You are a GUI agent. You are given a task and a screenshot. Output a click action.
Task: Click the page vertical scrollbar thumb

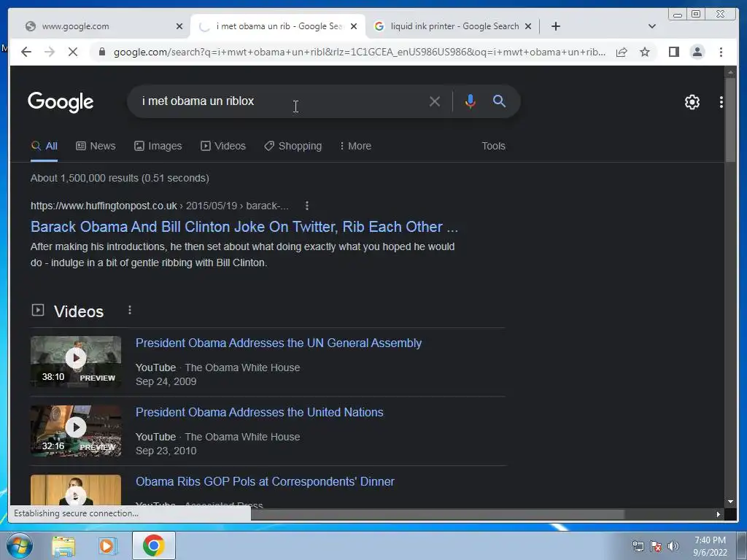730,119
